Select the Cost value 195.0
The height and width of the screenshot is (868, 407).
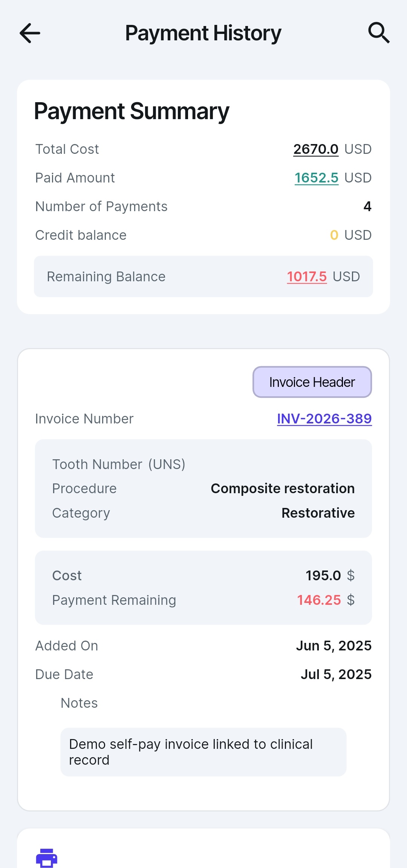[x=323, y=576]
